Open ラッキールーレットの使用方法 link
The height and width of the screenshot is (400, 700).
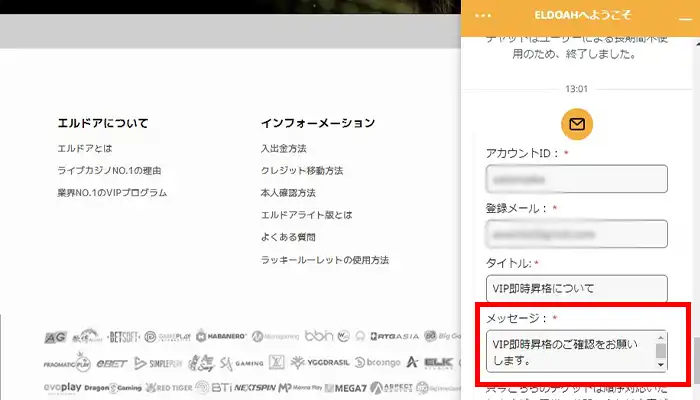point(325,260)
